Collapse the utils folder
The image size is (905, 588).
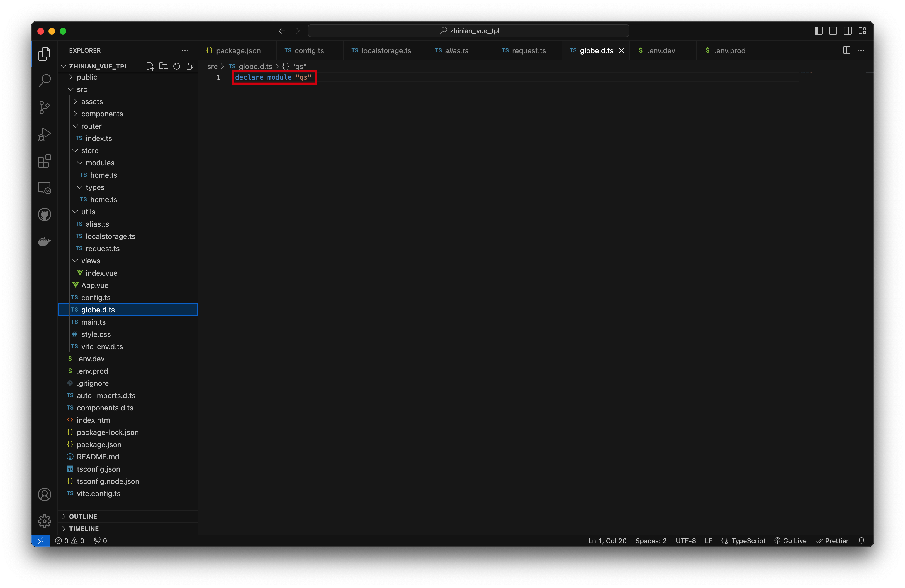click(x=128, y=212)
